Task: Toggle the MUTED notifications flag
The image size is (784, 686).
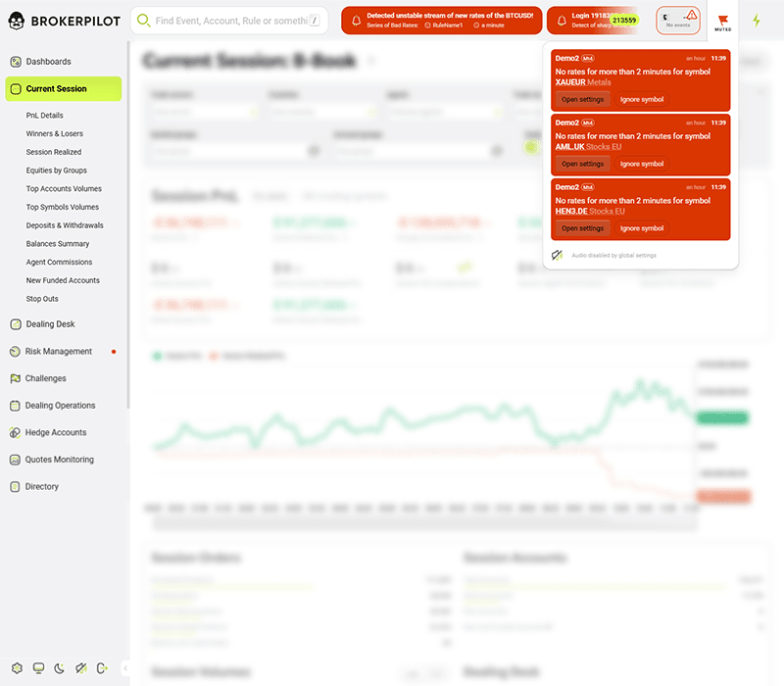Action: click(x=724, y=20)
